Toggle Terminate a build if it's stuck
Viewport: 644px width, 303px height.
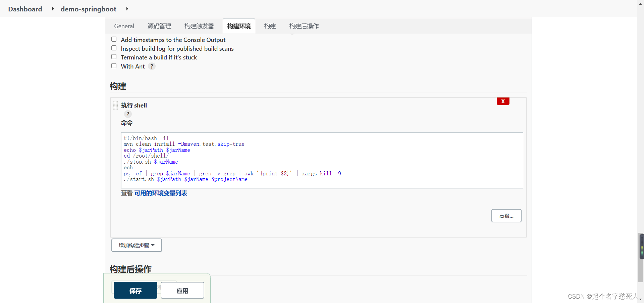[x=114, y=57]
